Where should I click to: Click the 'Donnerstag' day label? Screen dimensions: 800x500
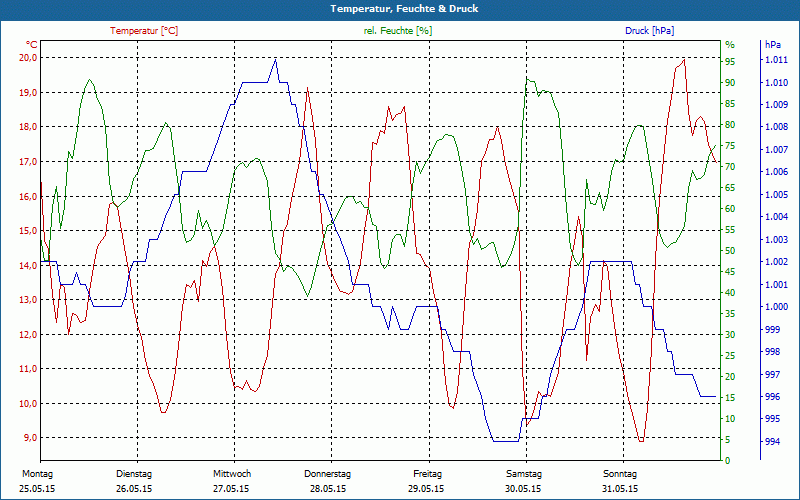[328, 474]
